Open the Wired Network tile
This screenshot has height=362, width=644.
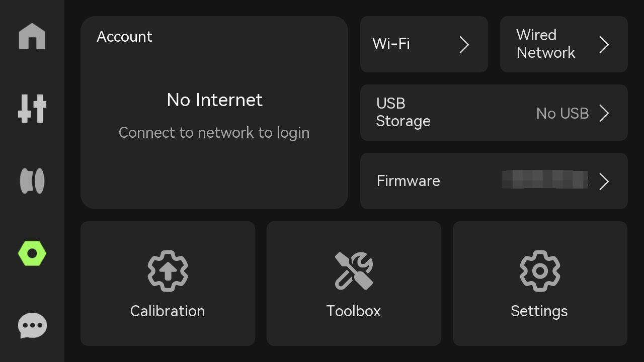pos(564,44)
